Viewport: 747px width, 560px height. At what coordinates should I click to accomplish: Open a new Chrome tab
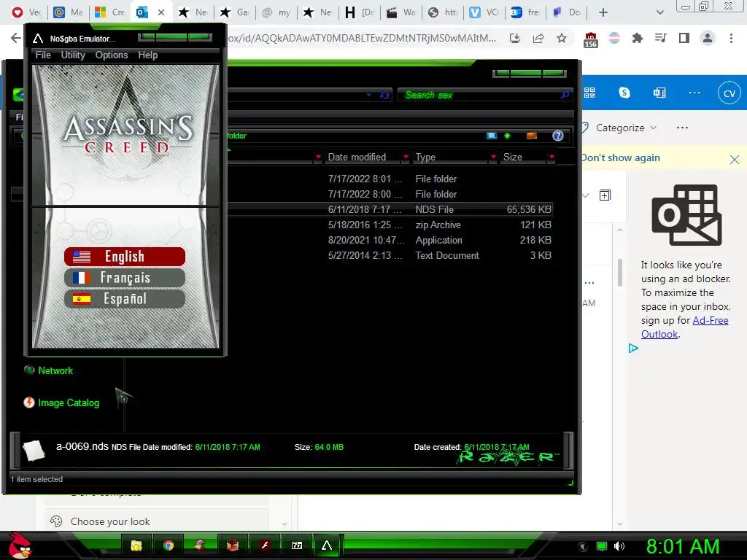pos(603,12)
